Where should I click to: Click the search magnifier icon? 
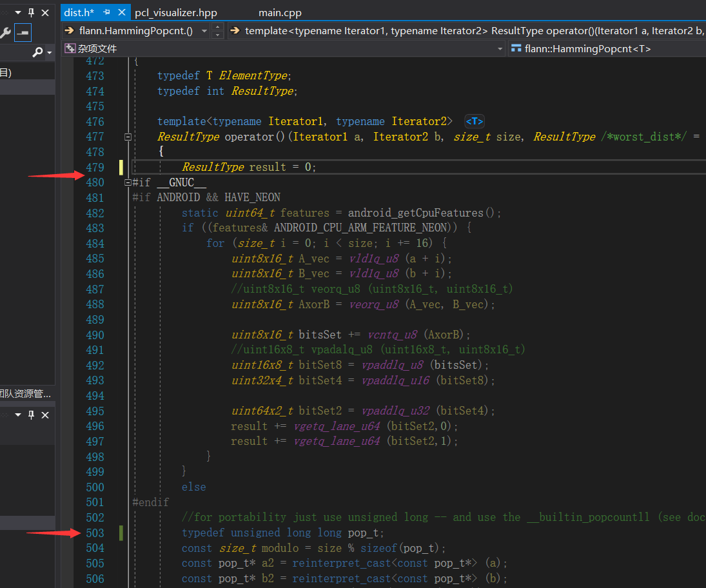[38, 52]
